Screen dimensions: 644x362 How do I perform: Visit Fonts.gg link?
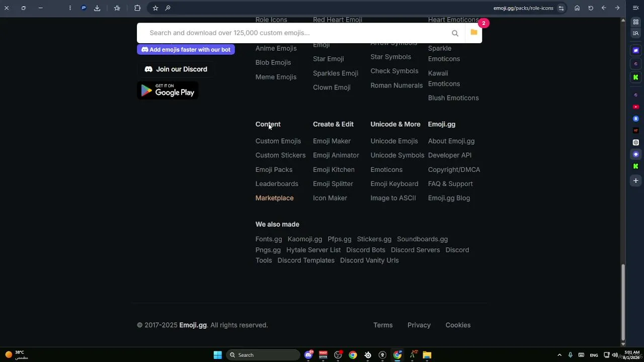(x=269, y=239)
